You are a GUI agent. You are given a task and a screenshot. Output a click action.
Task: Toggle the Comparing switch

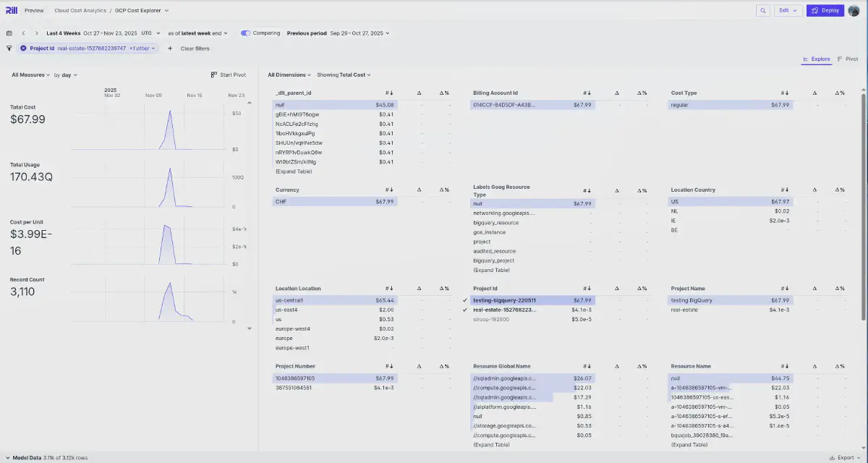tap(246, 33)
